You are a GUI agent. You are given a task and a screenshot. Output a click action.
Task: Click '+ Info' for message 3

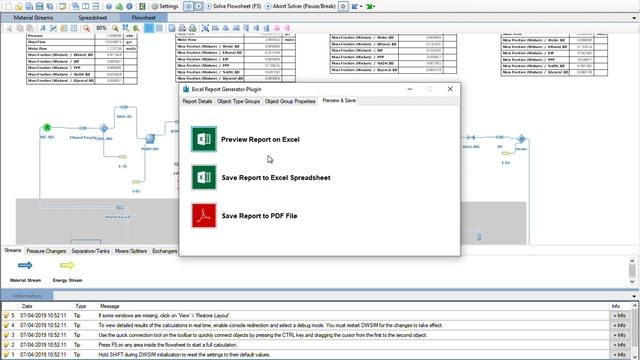619,335
